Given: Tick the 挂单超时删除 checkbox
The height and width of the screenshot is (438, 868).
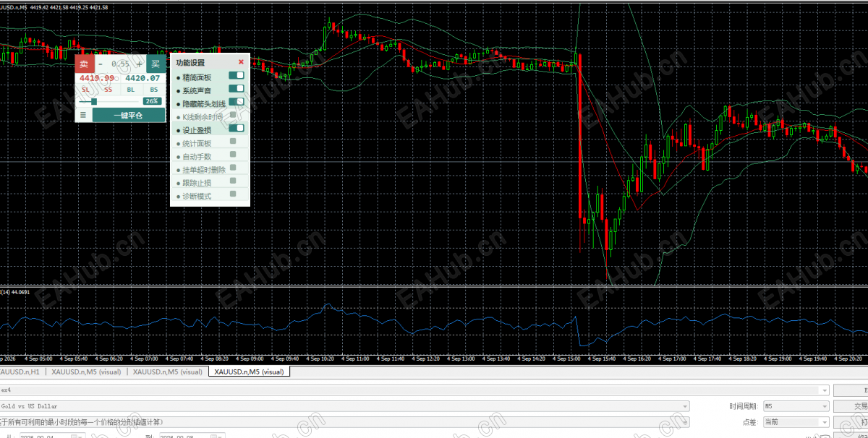Looking at the screenshot, I should point(233,168).
